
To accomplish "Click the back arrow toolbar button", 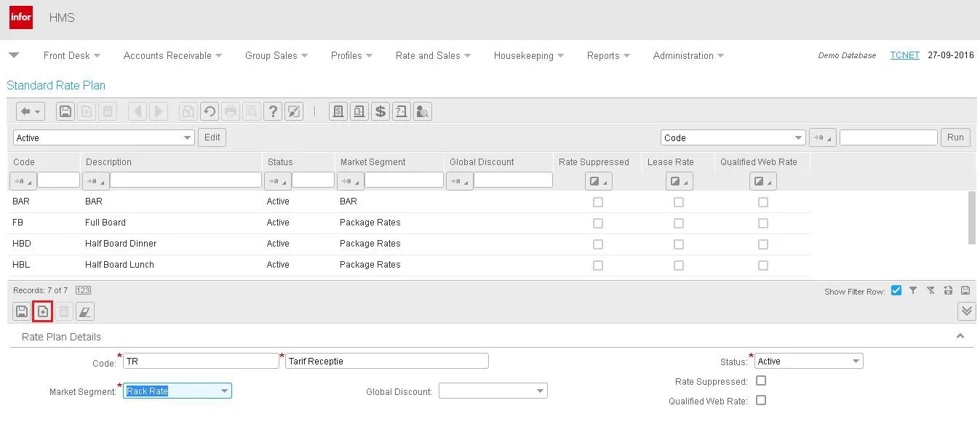I will coord(31,111).
